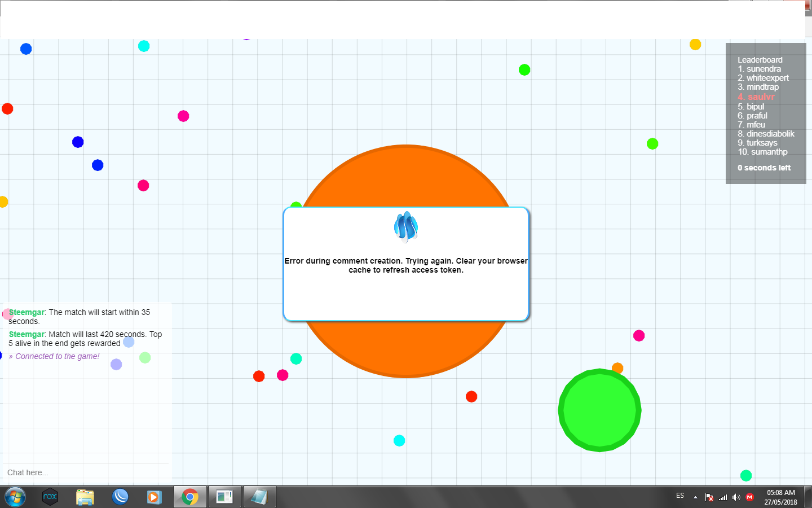Click the '0 seconds left' timer
The height and width of the screenshot is (508, 812).
point(764,168)
